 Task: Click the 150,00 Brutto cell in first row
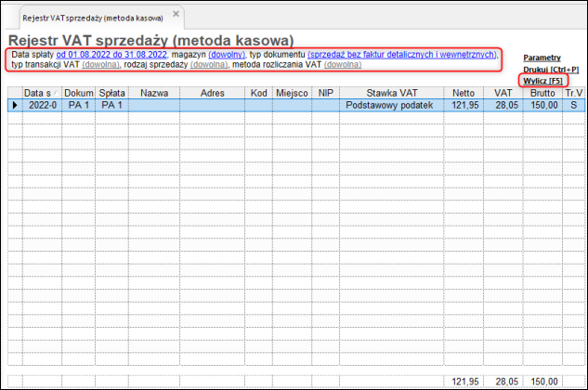coord(542,105)
